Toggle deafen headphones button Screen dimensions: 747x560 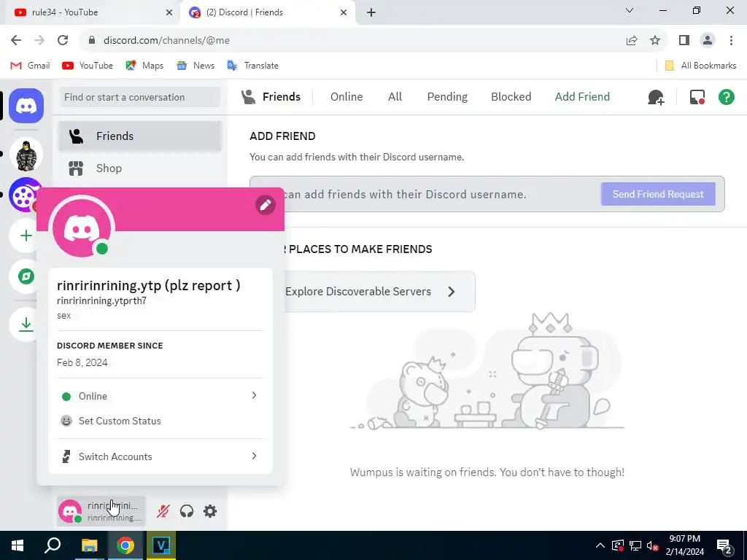coord(187,511)
